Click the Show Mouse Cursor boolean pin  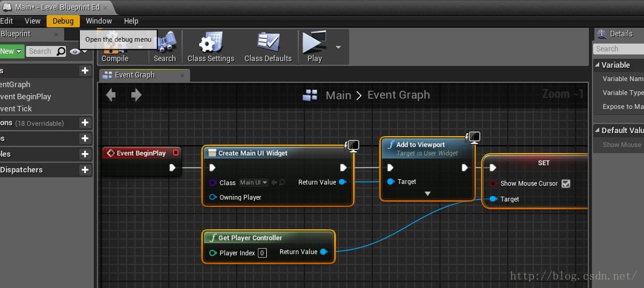coord(493,184)
